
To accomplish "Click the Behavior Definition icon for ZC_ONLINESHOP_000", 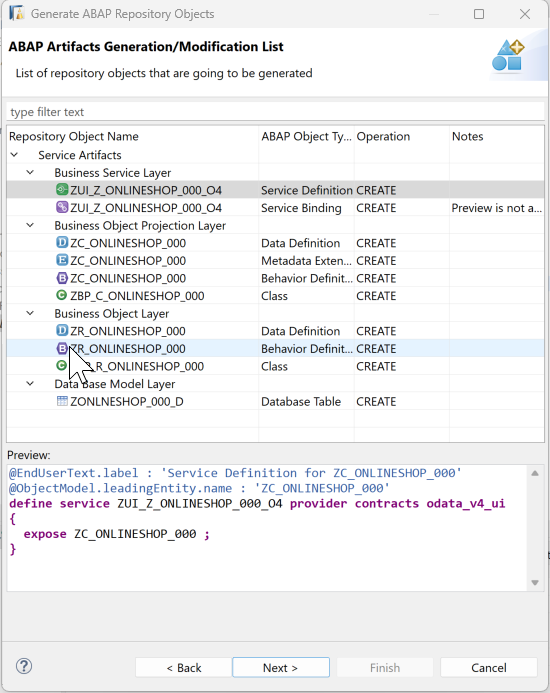I will [62, 278].
